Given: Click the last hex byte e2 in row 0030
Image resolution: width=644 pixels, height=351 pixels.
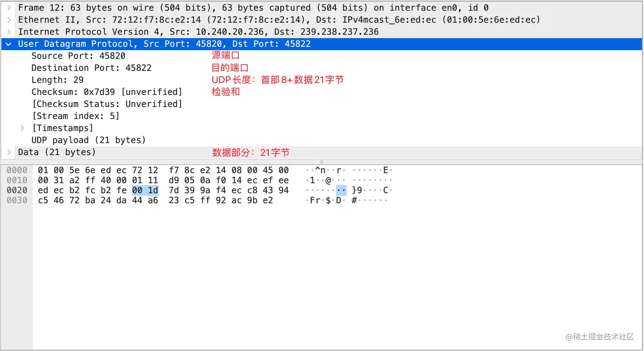Looking at the screenshot, I should click(268, 200).
